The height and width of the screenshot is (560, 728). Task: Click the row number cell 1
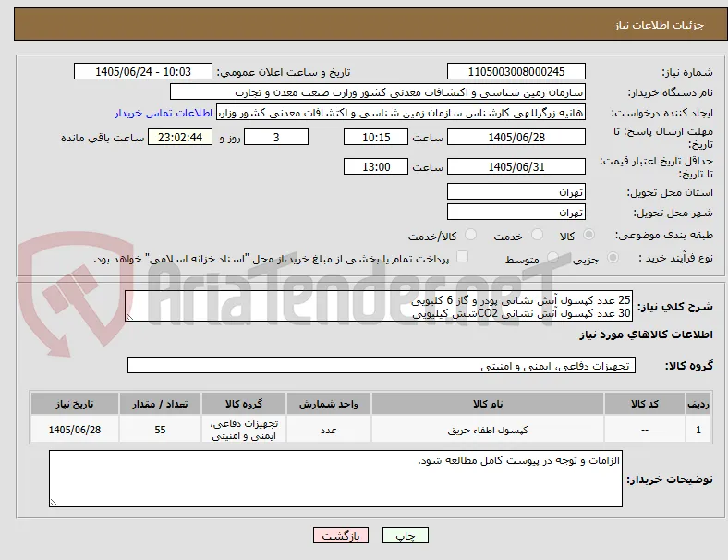pyautogui.click(x=698, y=430)
